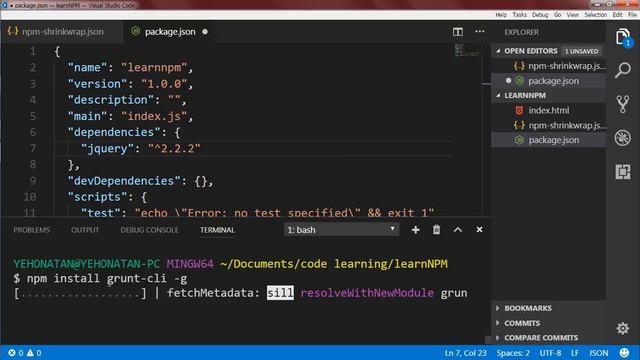
Task: Collapse the Open Editors section
Action: [x=498, y=51]
